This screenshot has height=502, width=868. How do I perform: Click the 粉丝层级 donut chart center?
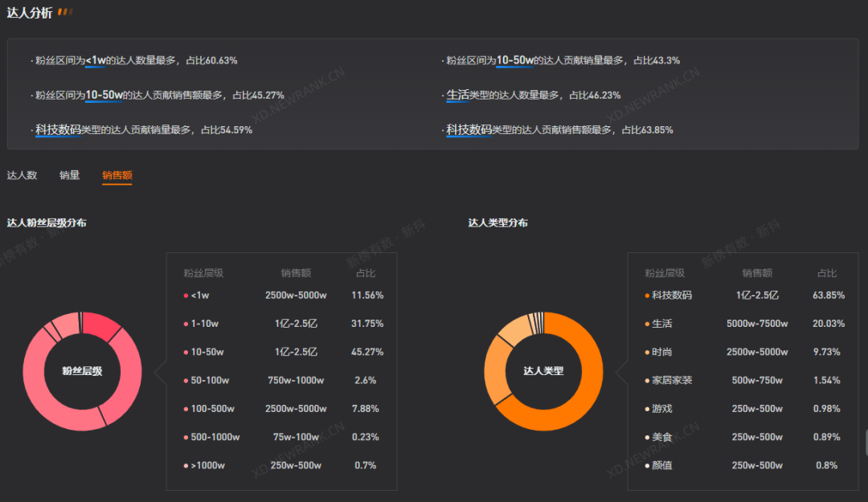point(82,371)
